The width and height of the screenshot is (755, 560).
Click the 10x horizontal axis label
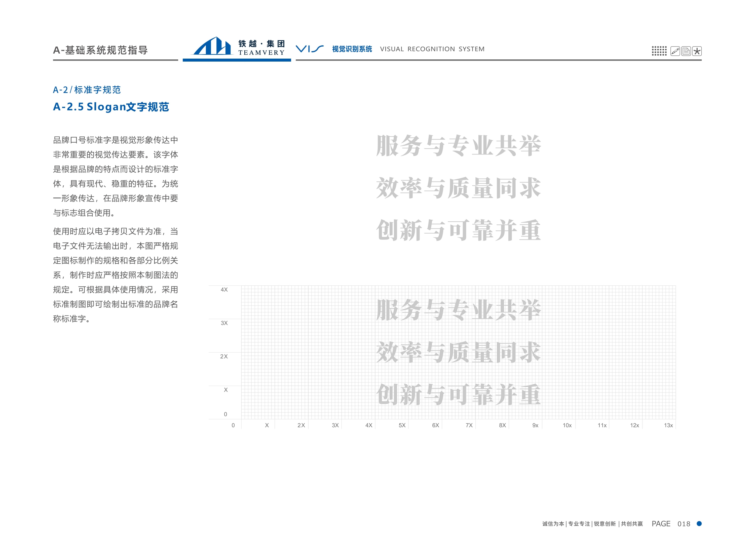point(567,425)
